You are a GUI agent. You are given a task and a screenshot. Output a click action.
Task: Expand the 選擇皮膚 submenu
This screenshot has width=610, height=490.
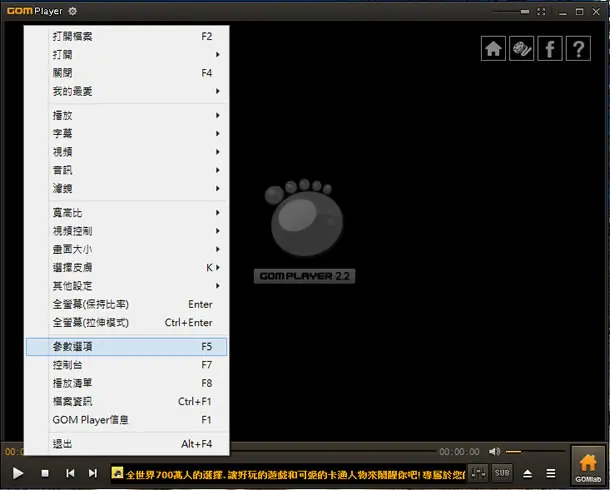[126, 268]
